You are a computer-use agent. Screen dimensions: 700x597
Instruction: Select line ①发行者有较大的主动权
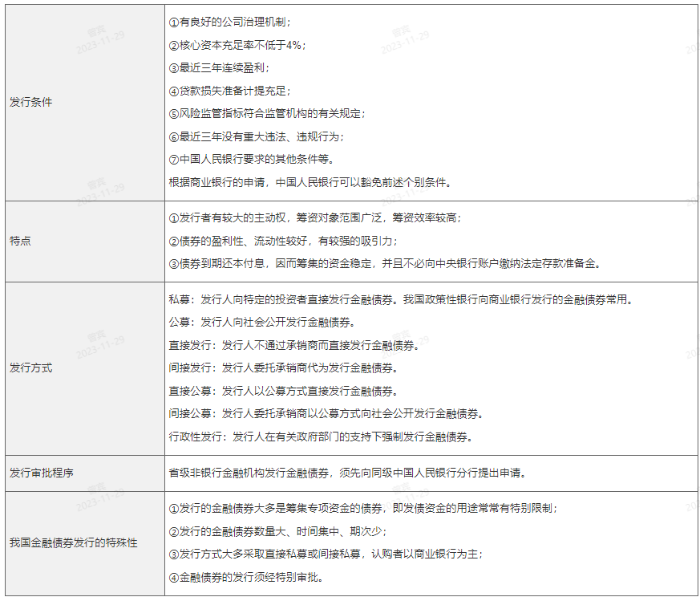(x=316, y=218)
